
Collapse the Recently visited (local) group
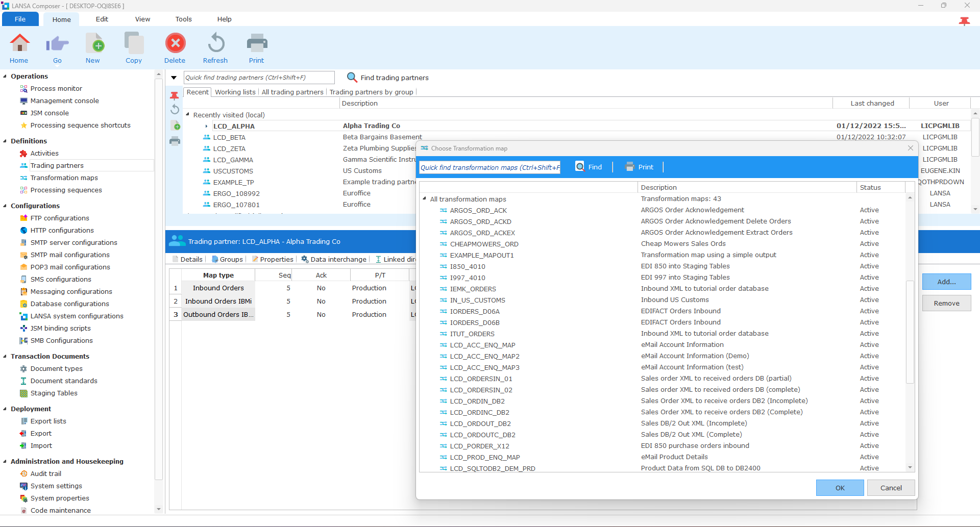(187, 114)
